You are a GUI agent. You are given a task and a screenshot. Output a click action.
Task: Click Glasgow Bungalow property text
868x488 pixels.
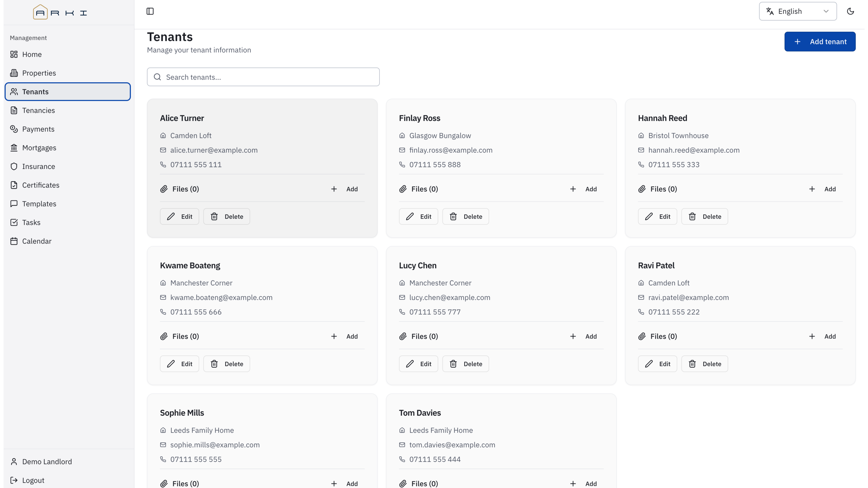point(440,135)
